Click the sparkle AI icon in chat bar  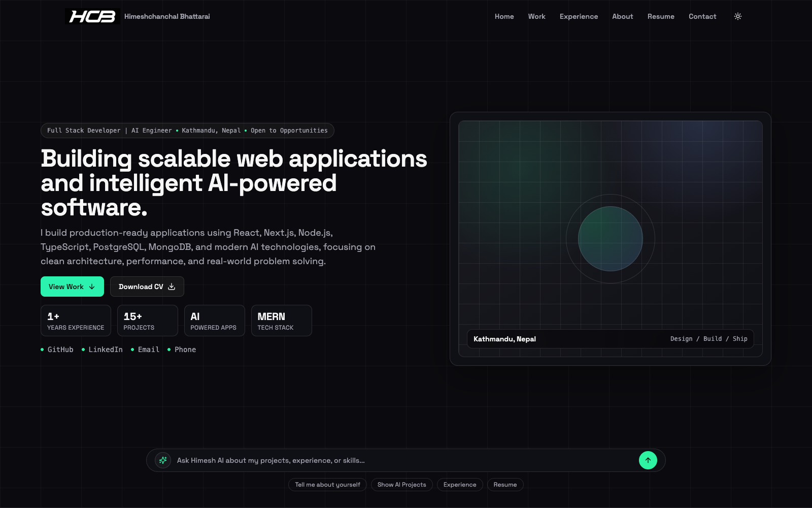tap(163, 460)
